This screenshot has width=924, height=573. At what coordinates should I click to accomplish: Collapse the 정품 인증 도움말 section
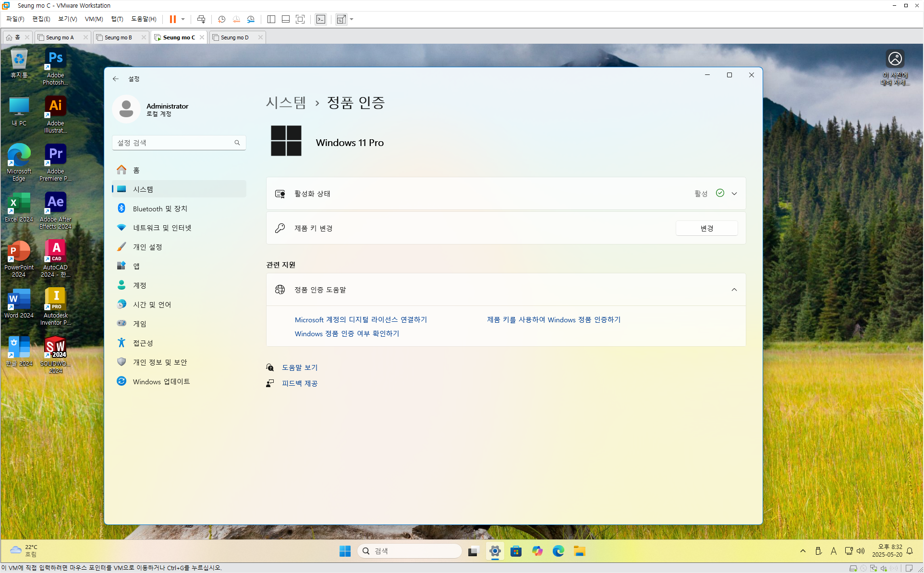pos(734,290)
